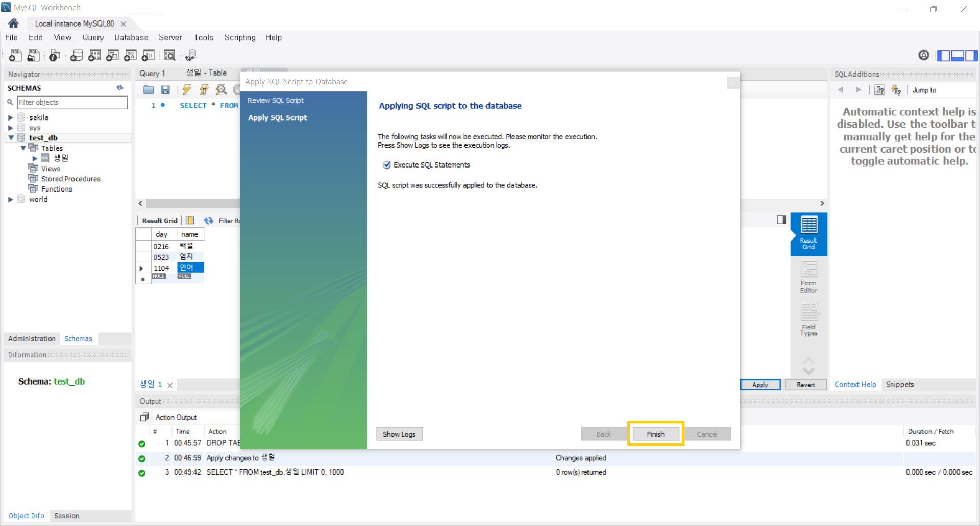980x526 pixels.
Task: Open Result Grid side panel
Action: 808,234
